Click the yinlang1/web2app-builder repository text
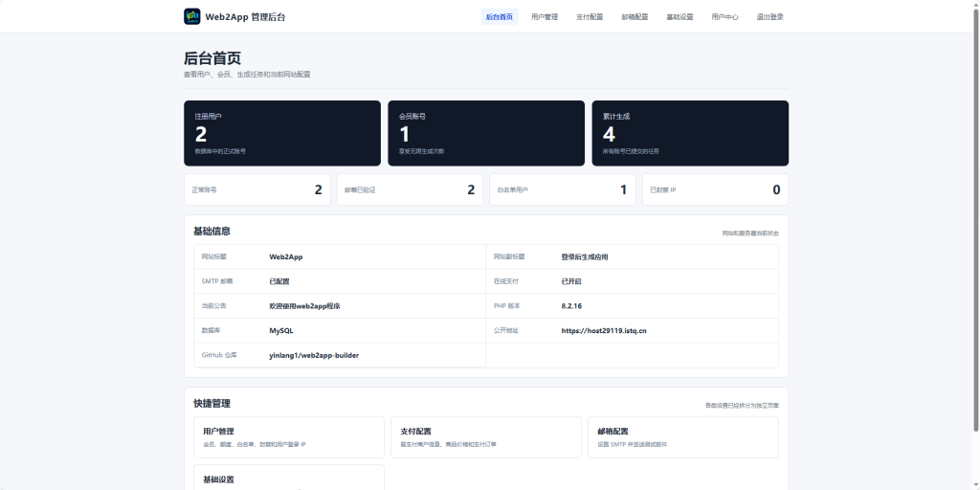 click(314, 355)
